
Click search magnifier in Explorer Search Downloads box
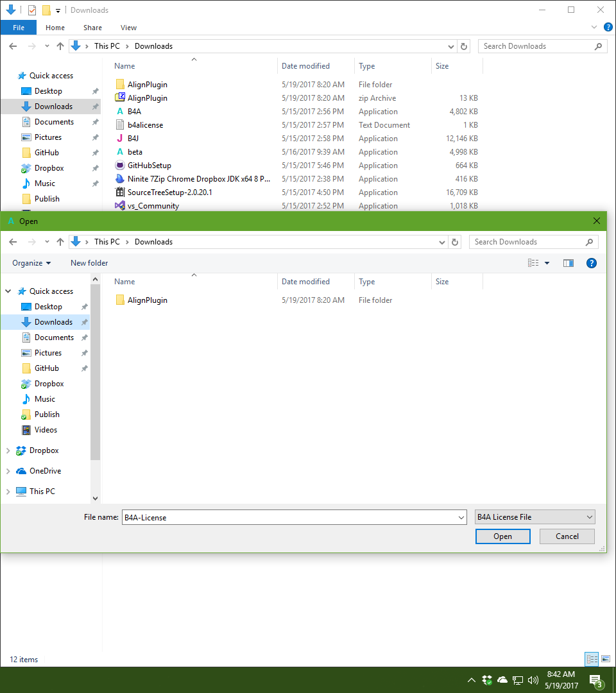598,46
